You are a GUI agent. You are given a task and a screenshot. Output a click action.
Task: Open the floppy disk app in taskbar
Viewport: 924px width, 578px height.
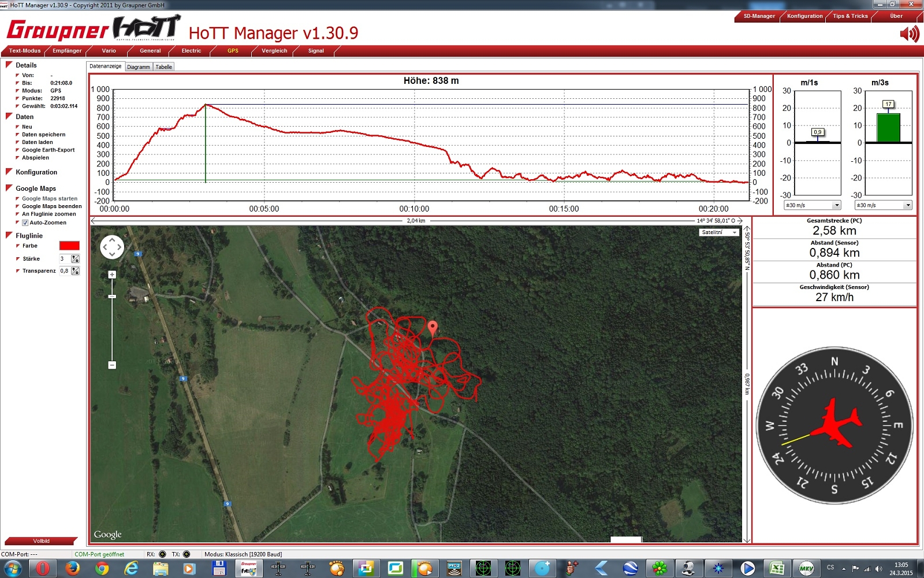point(219,569)
